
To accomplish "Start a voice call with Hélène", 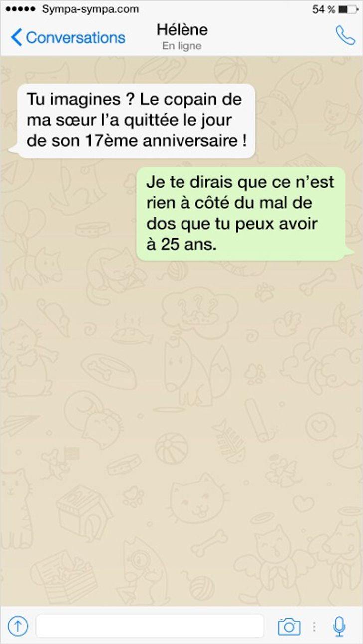I will pos(345,36).
